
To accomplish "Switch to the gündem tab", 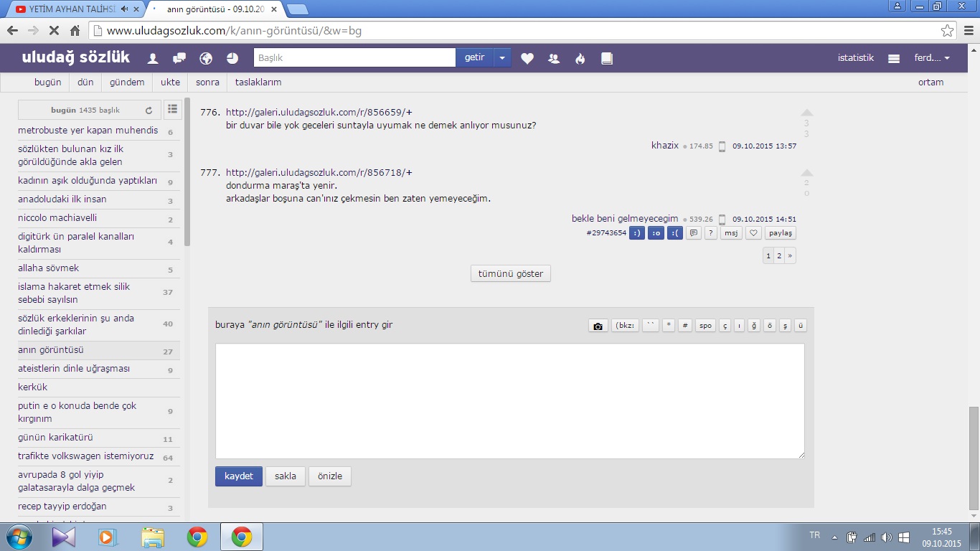I will pos(127,82).
